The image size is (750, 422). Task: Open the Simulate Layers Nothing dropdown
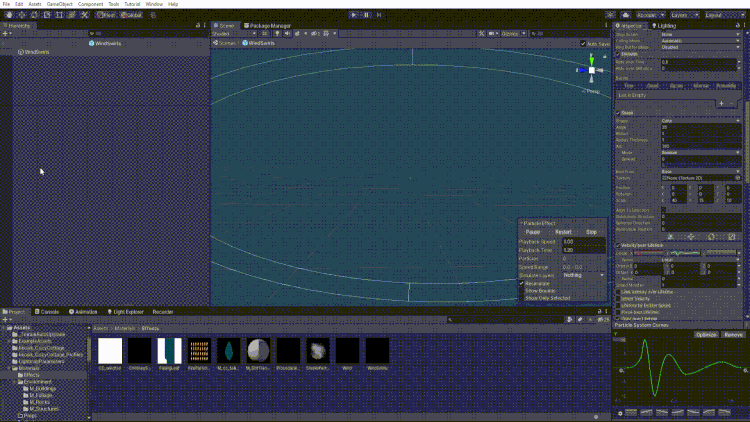tap(584, 276)
